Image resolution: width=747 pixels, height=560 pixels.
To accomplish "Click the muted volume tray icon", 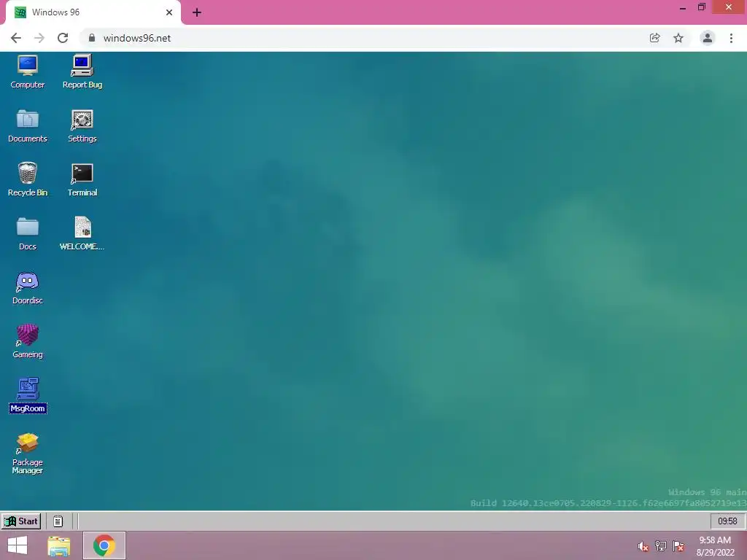I will [643, 546].
